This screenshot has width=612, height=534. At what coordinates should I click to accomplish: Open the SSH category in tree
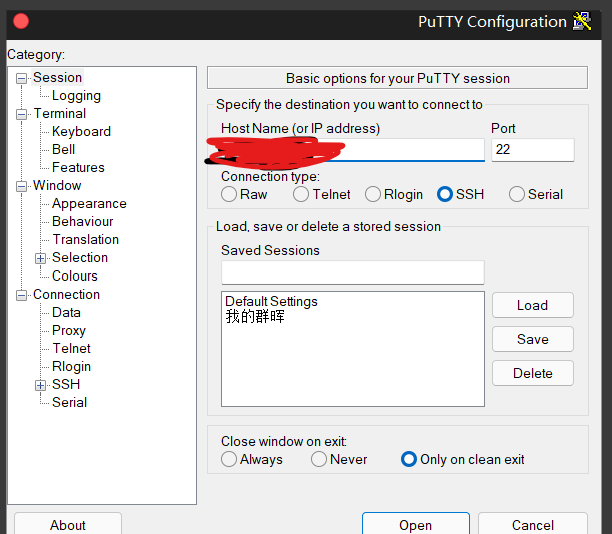[x=66, y=384]
